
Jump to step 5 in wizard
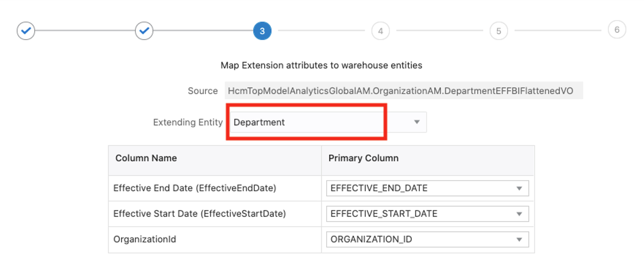pyautogui.click(x=498, y=31)
